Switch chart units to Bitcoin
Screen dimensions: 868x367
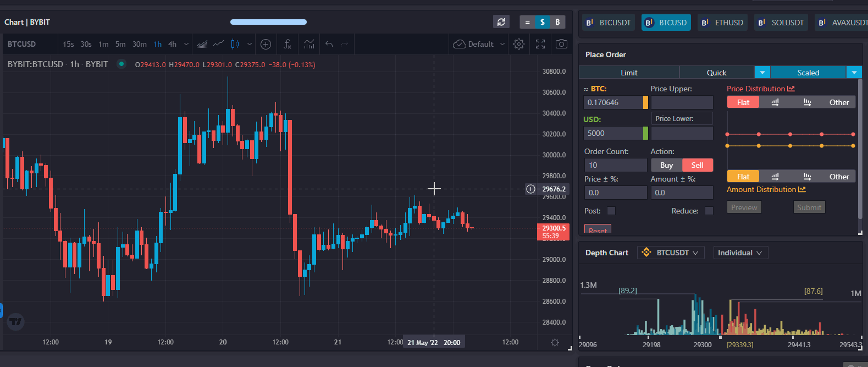557,23
